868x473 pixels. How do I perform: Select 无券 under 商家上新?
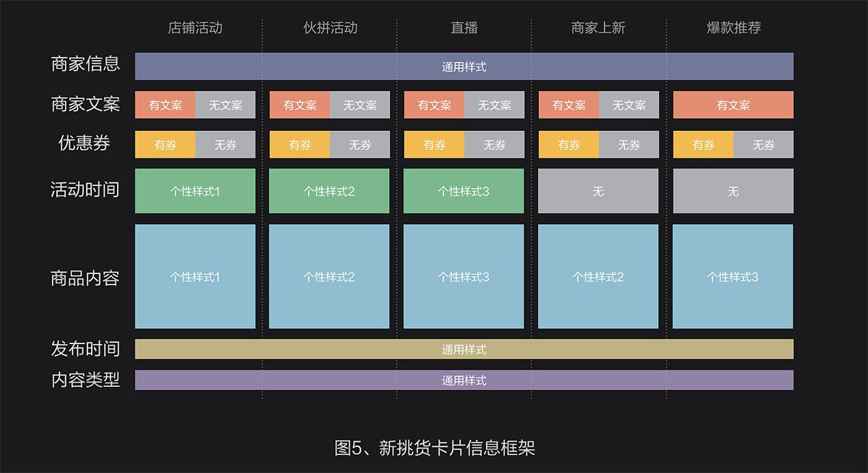pyautogui.click(x=629, y=145)
